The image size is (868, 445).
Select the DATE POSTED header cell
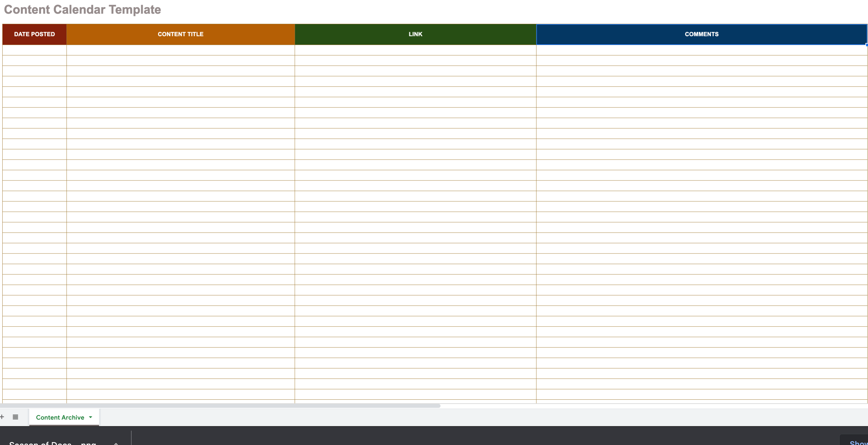pos(34,34)
